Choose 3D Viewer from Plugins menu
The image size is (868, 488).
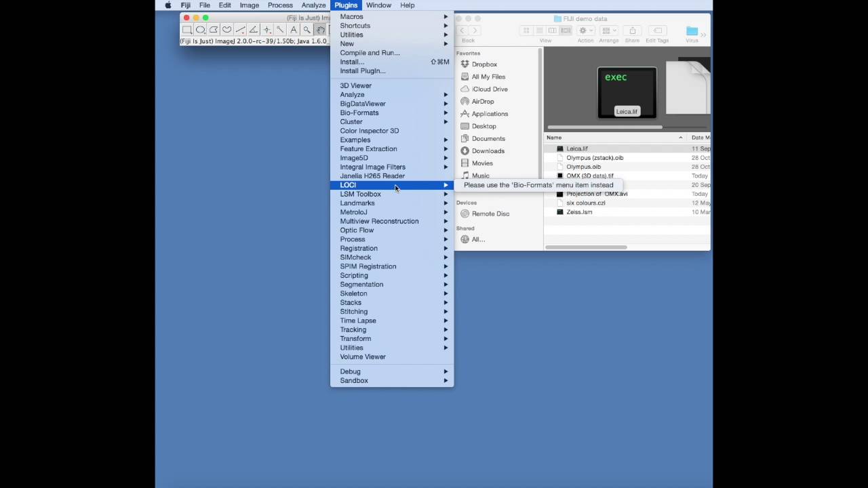pos(392,85)
